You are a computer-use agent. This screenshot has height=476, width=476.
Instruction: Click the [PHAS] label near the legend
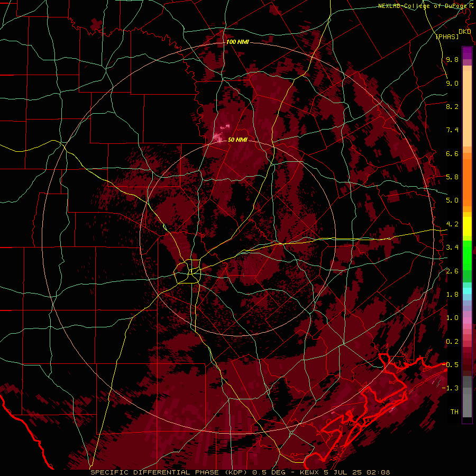coord(447,36)
